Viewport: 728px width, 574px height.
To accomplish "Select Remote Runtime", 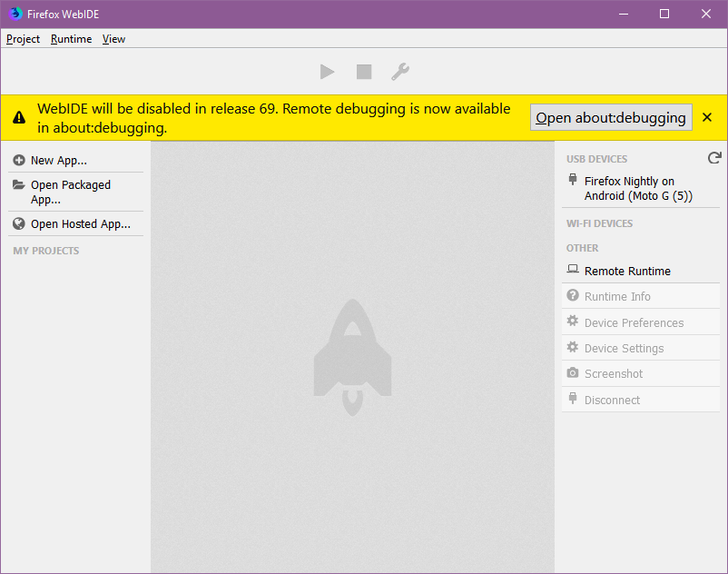I will (626, 271).
